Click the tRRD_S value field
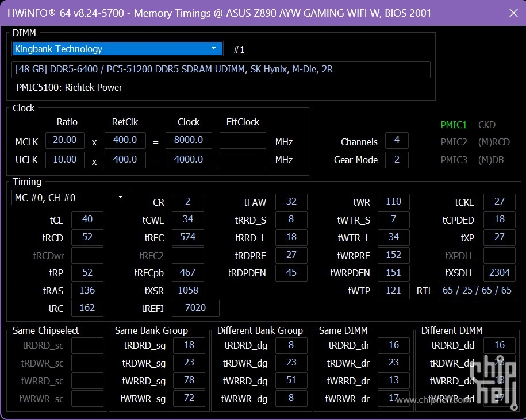 [291, 219]
